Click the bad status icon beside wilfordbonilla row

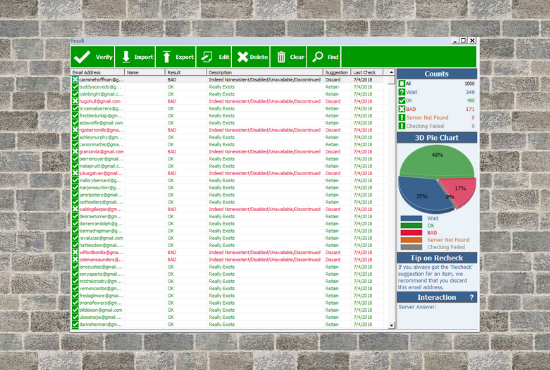pos(75,252)
